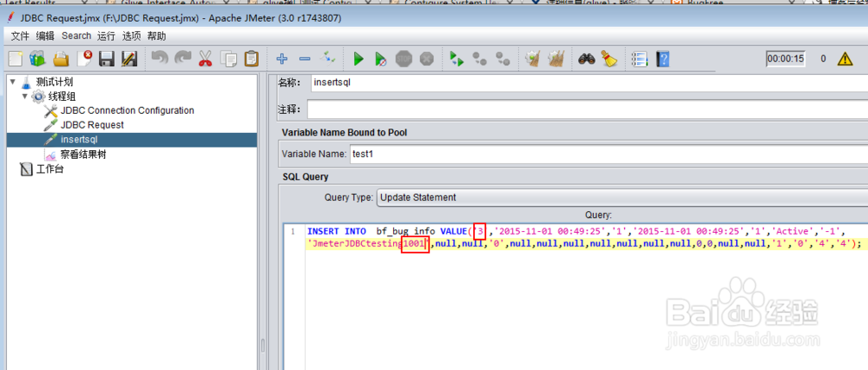Screen dimensions: 868x370
Task: Open the Query Type dropdown
Action: (621, 197)
